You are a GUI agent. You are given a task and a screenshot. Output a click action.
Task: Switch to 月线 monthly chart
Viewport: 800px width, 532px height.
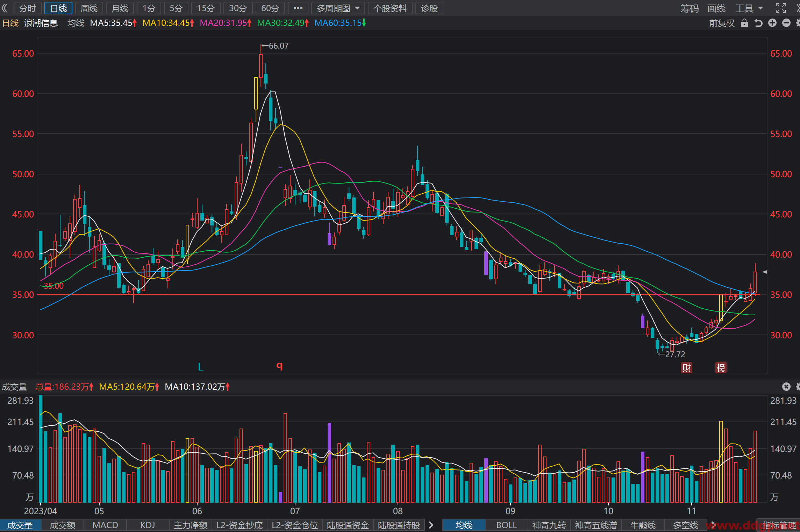point(120,8)
